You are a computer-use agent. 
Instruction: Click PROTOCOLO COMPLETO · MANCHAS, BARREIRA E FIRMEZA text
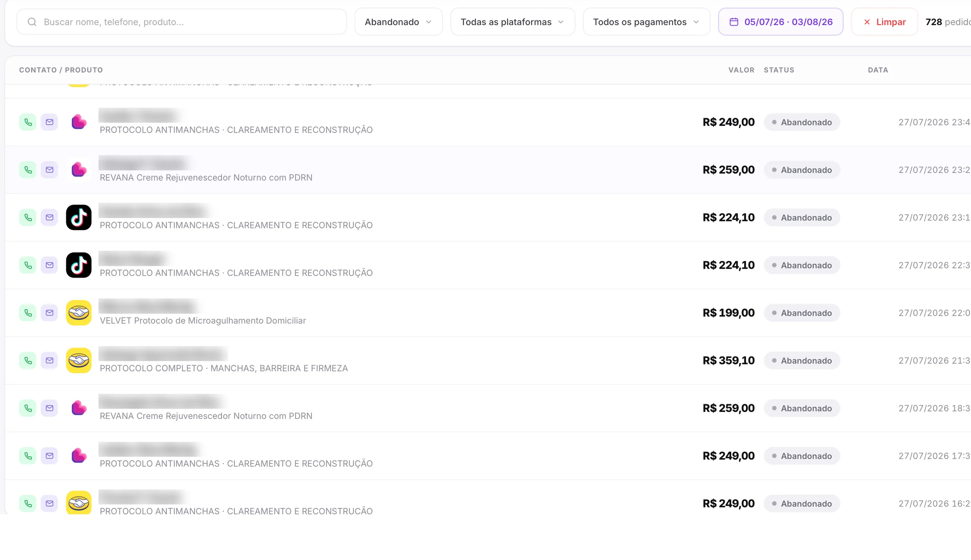[x=224, y=368]
